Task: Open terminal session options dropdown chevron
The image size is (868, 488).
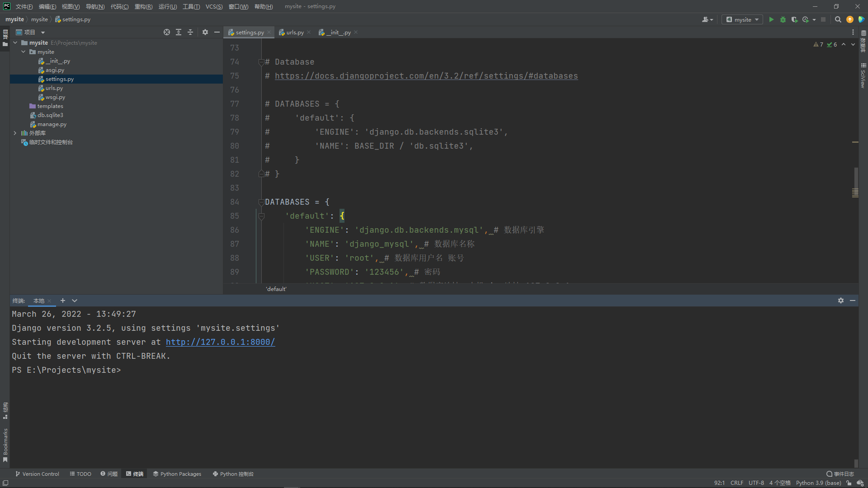Action: click(75, 300)
